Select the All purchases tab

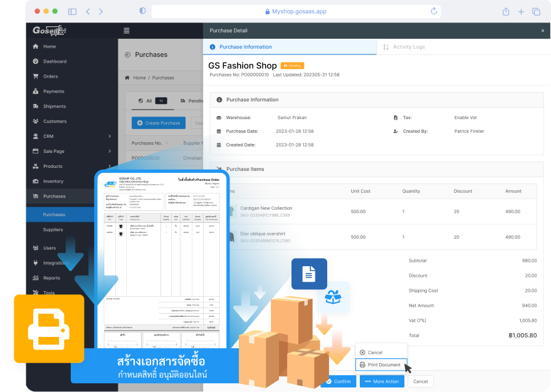click(152, 101)
